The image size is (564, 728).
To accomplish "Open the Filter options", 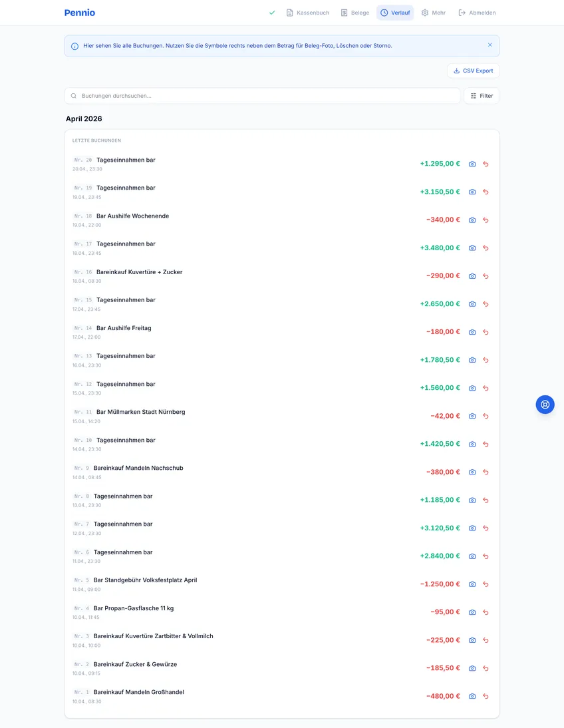I will 482,96.
